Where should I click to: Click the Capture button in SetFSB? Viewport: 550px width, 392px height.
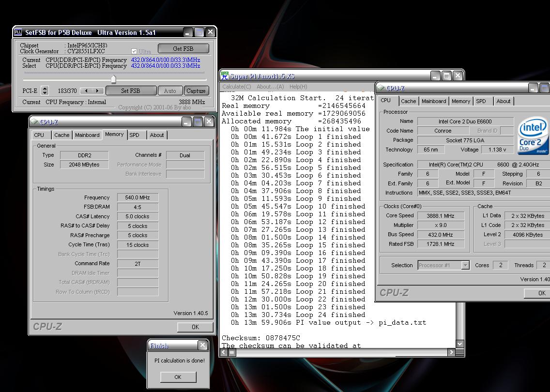(x=196, y=90)
